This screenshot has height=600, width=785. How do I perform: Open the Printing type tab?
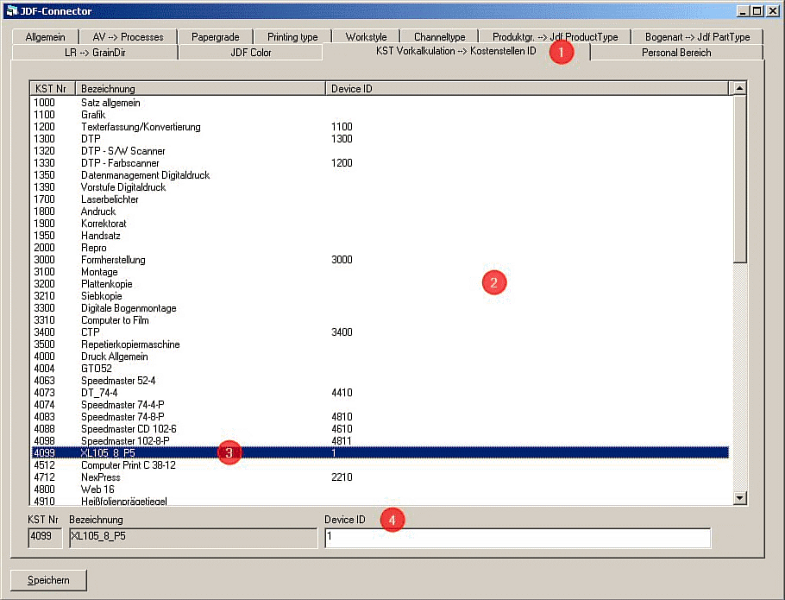pyautogui.click(x=292, y=37)
